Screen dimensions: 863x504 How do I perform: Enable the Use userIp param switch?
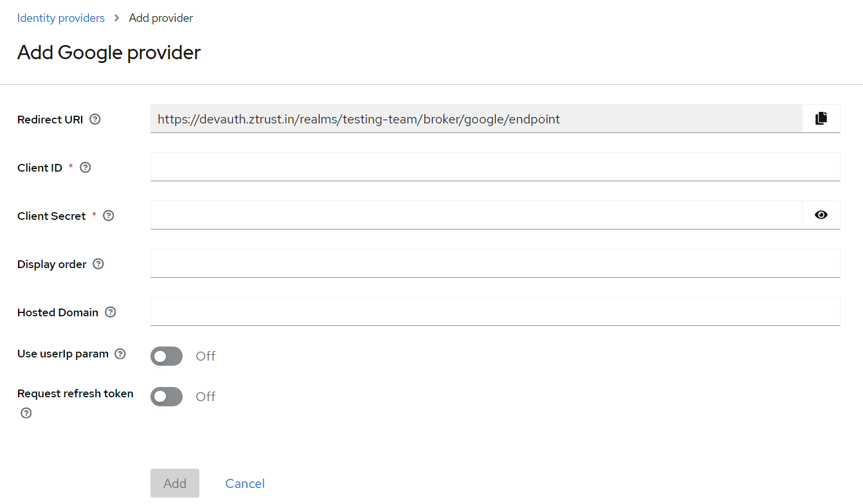pos(167,356)
